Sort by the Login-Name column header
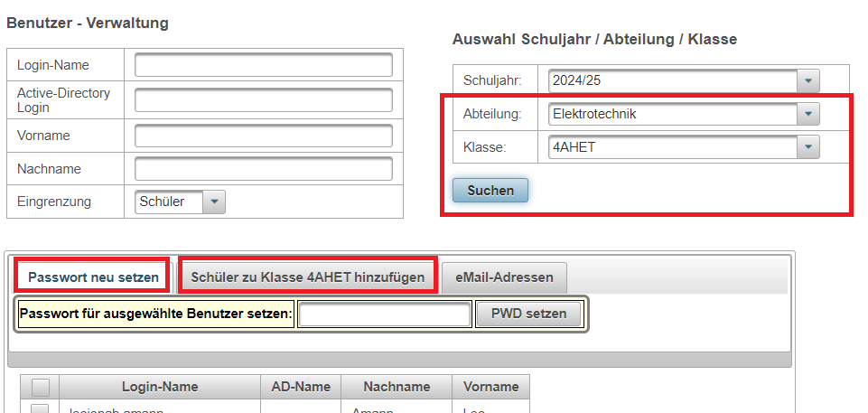This screenshot has height=413, width=868. click(x=160, y=387)
